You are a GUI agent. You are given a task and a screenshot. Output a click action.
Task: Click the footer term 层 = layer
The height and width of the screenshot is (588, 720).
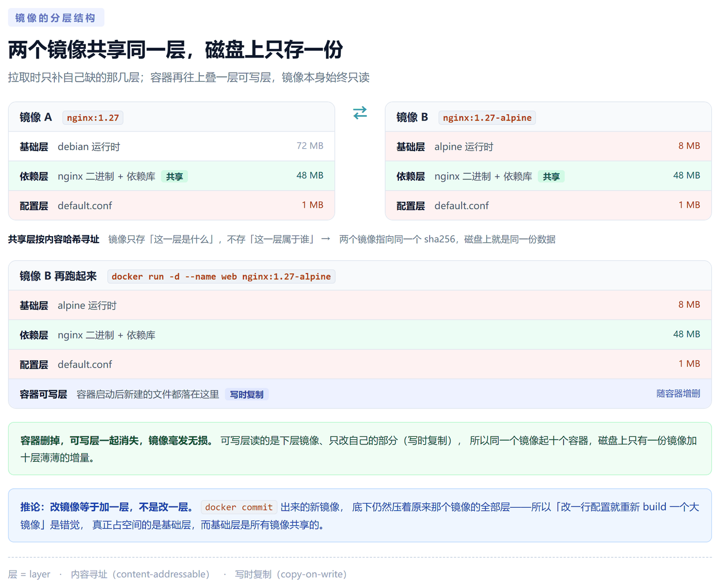pyautogui.click(x=29, y=574)
